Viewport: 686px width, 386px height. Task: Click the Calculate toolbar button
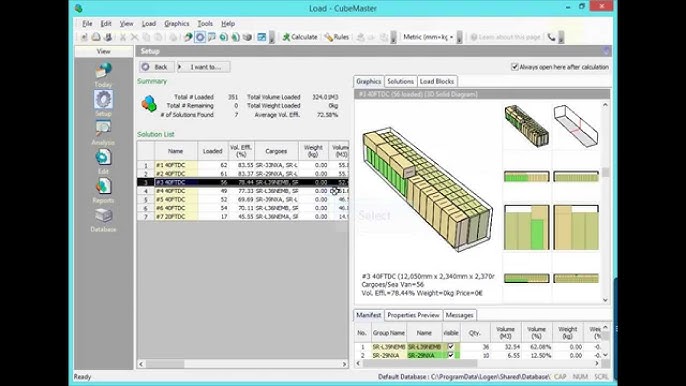click(300, 37)
